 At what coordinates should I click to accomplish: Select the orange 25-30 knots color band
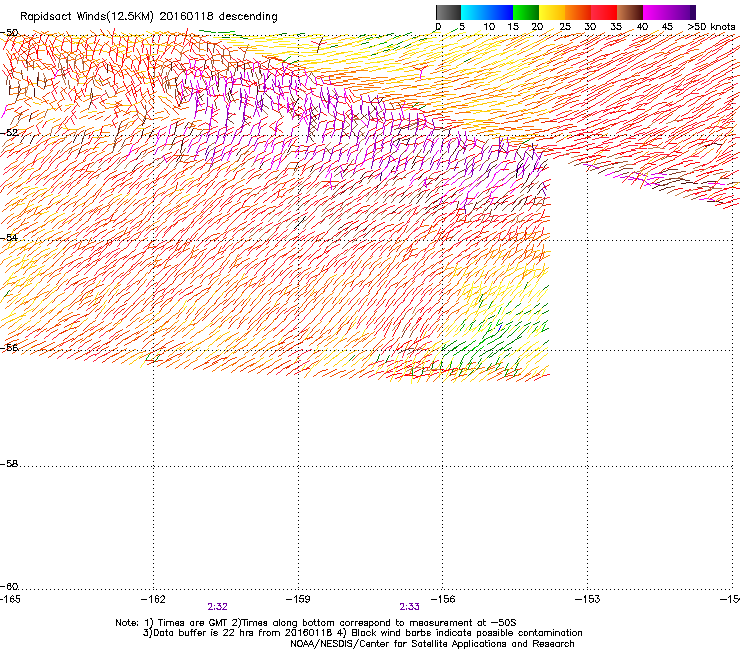(x=578, y=12)
